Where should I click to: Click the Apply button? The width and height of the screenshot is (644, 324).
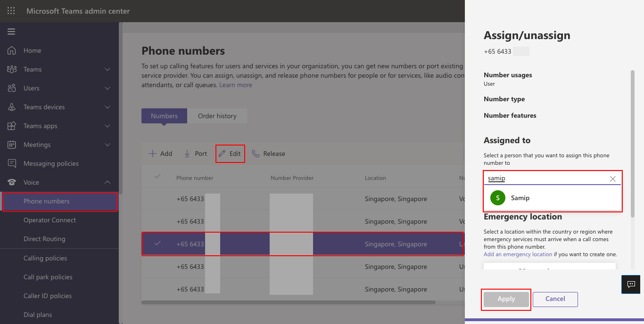(x=506, y=299)
